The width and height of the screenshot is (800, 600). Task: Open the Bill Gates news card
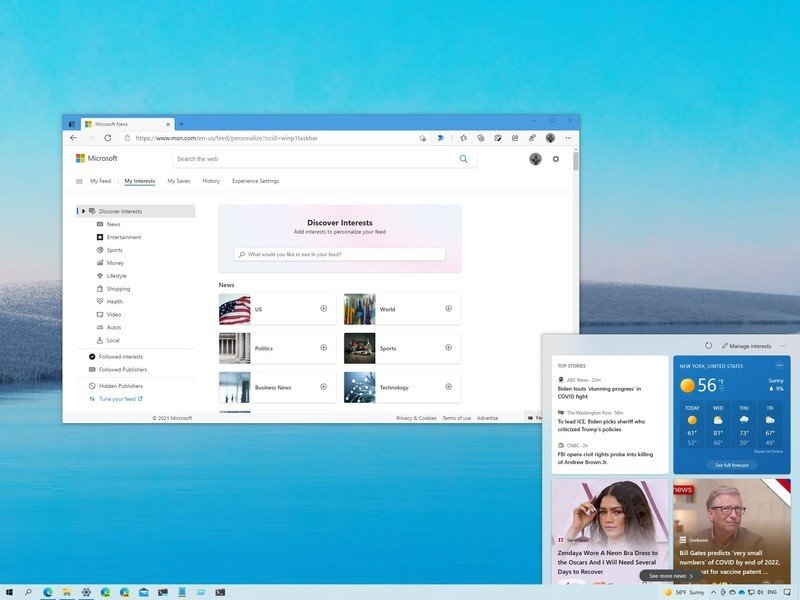[732, 531]
